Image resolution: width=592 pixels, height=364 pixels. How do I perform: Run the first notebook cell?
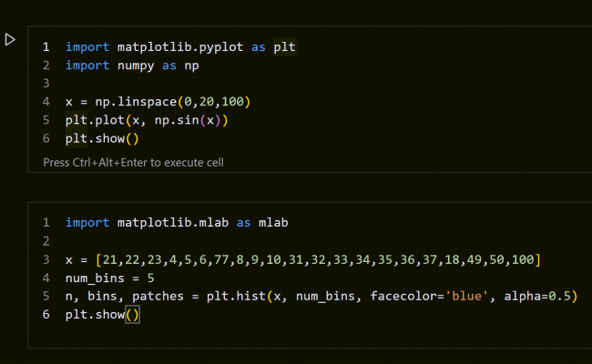click(x=10, y=39)
